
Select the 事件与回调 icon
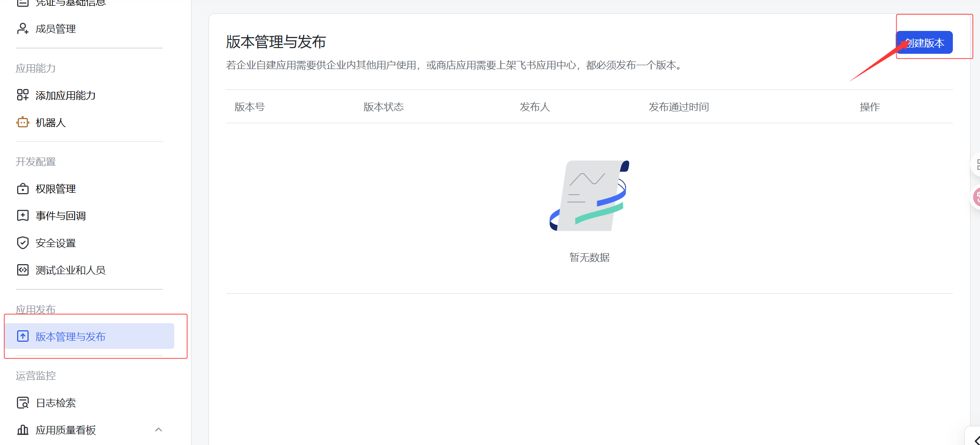pyautogui.click(x=22, y=215)
